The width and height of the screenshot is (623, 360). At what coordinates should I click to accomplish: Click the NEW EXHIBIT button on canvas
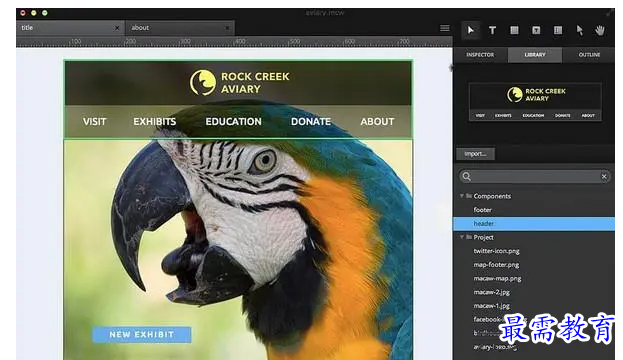142,335
